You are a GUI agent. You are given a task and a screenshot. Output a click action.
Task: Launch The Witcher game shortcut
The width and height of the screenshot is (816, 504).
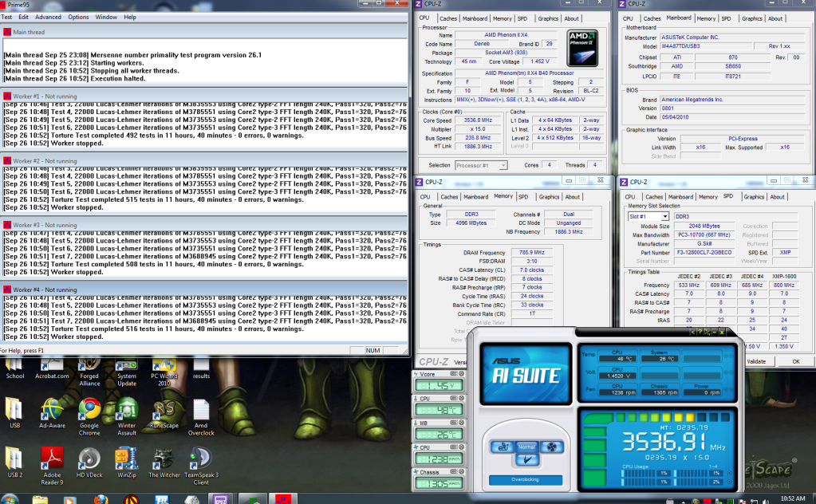click(164, 463)
